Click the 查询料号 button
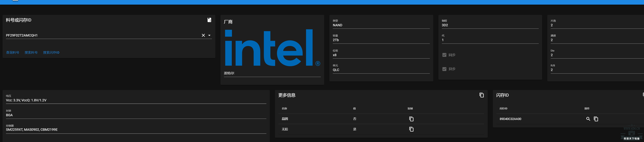Image resolution: width=644 pixels, height=142 pixels. pyautogui.click(x=13, y=53)
